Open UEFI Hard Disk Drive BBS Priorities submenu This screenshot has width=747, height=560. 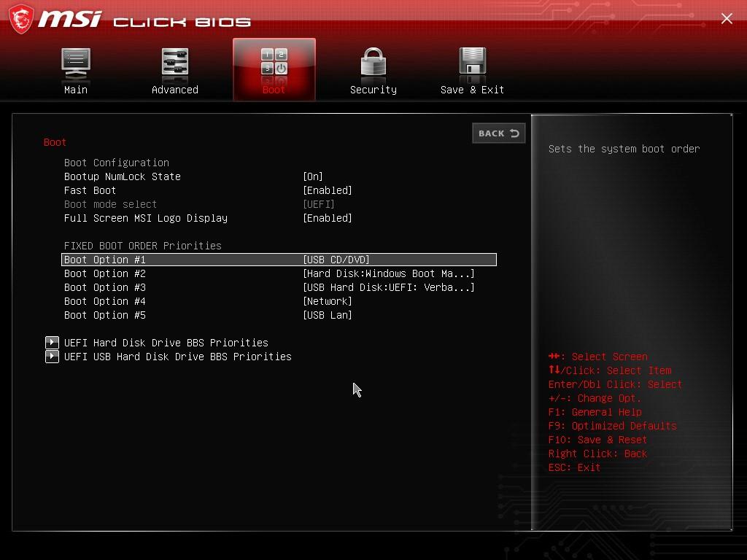(166, 343)
